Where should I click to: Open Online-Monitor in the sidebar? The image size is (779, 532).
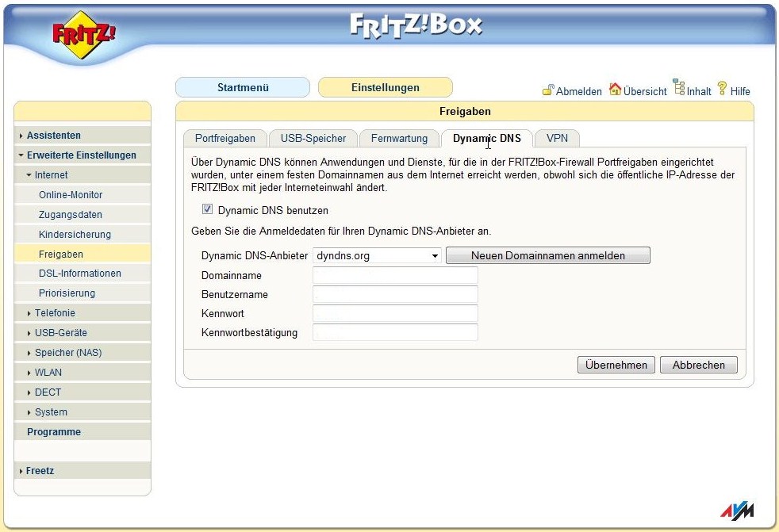[x=83, y=195]
